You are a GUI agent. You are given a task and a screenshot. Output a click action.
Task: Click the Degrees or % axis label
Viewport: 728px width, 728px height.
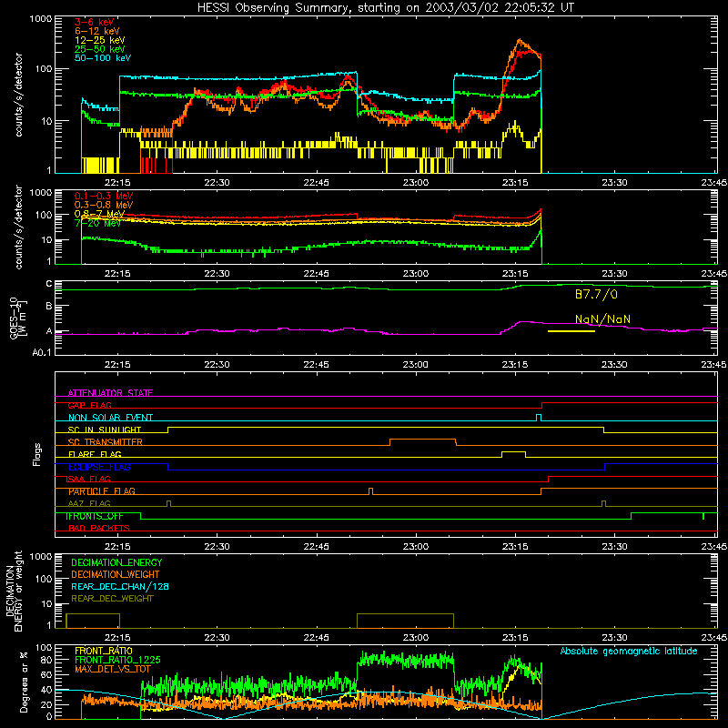24,682
